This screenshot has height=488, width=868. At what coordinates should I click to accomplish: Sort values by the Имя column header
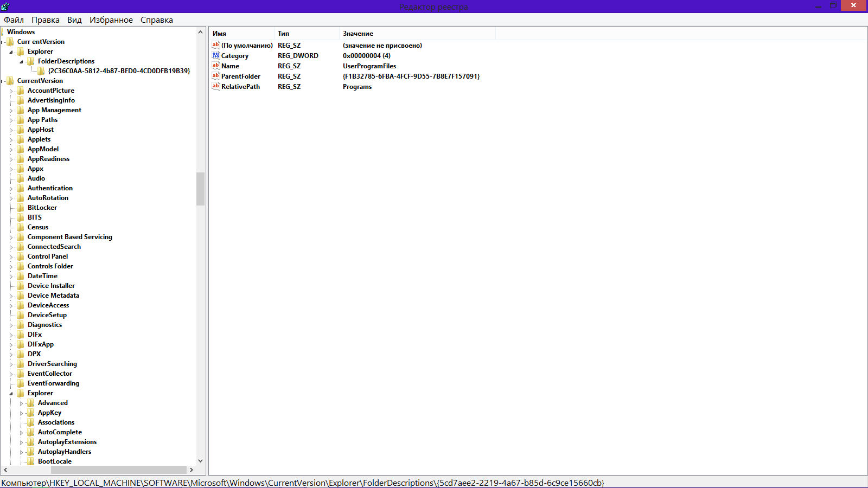click(x=241, y=34)
